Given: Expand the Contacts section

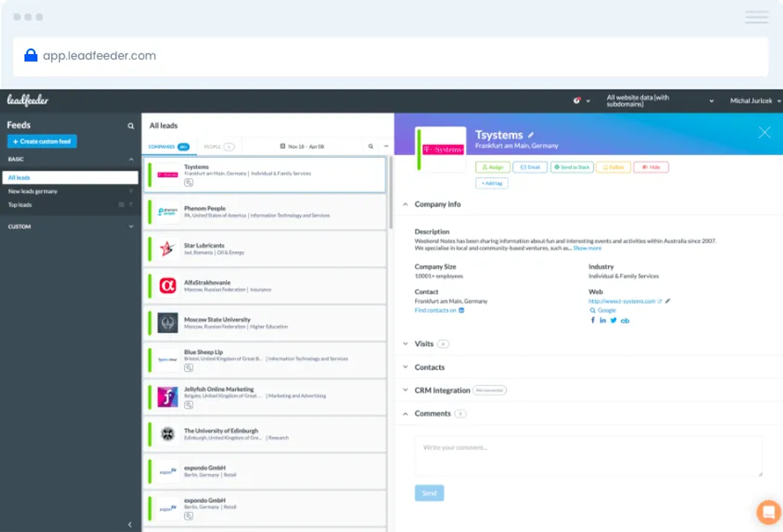Looking at the screenshot, I should [x=406, y=367].
